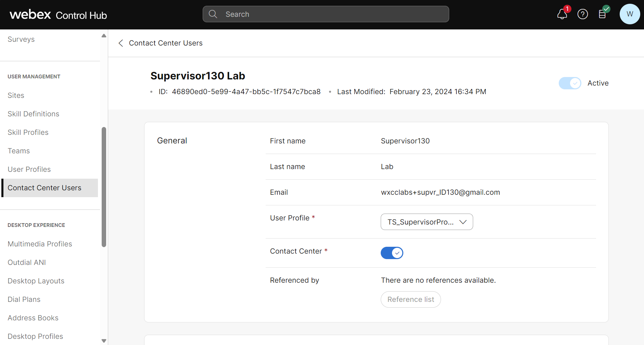
Task: Open User Profiles in the sidebar
Action: 29,169
